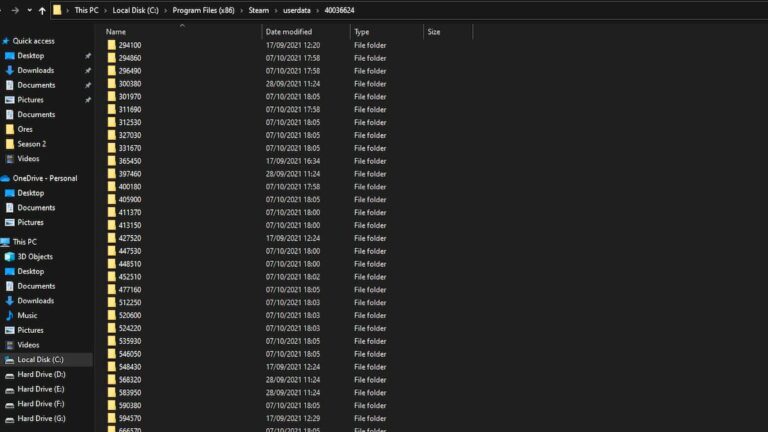Image resolution: width=768 pixels, height=432 pixels.
Task: Open Ores folder in sidebar
Action: point(25,129)
